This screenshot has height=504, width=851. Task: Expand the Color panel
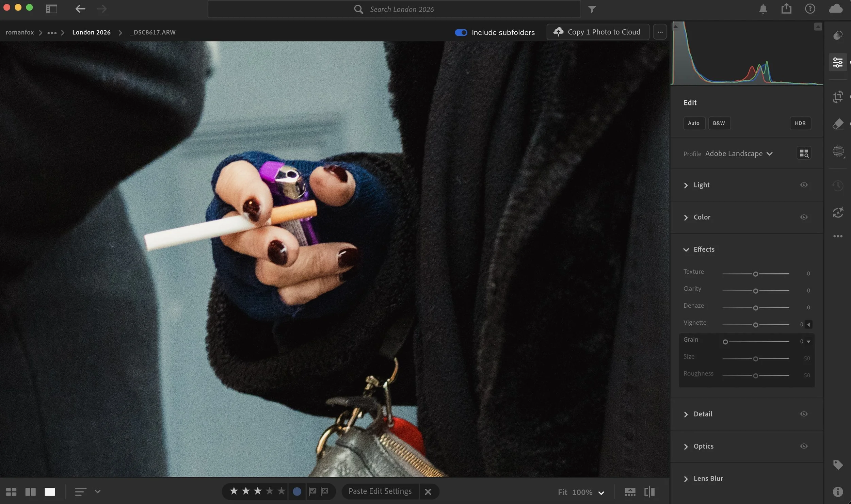[702, 217]
